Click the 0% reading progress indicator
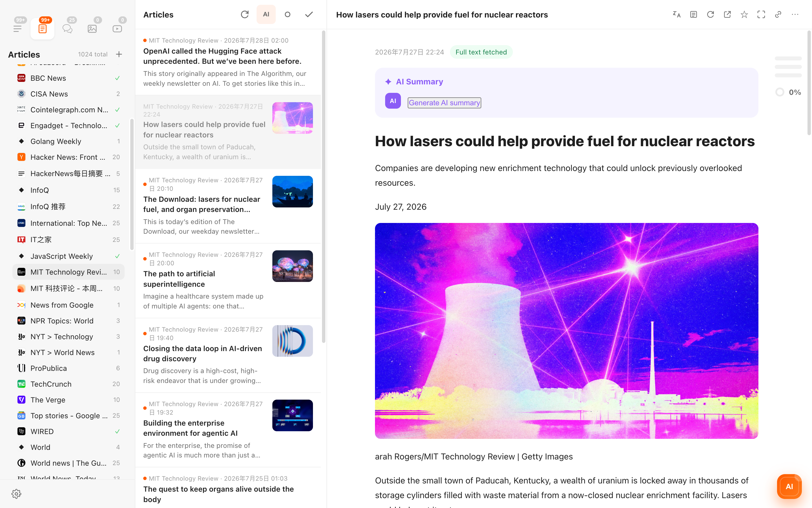This screenshot has width=812, height=508. pos(788,92)
